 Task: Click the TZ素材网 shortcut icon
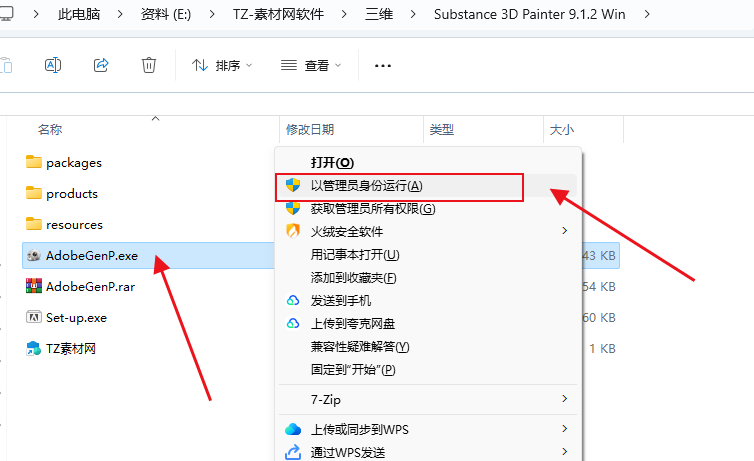pyautogui.click(x=33, y=349)
